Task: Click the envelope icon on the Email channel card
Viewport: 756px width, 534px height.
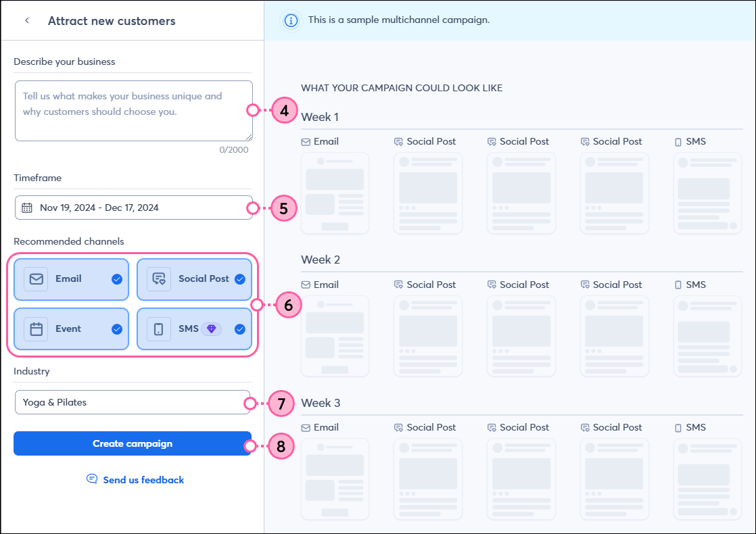Action: click(x=36, y=279)
